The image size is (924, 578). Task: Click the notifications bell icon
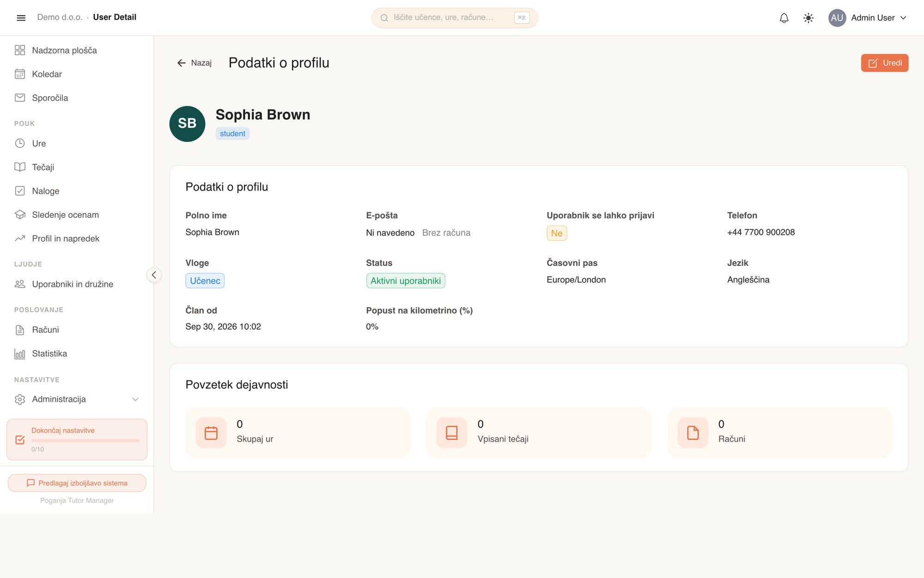tap(784, 18)
